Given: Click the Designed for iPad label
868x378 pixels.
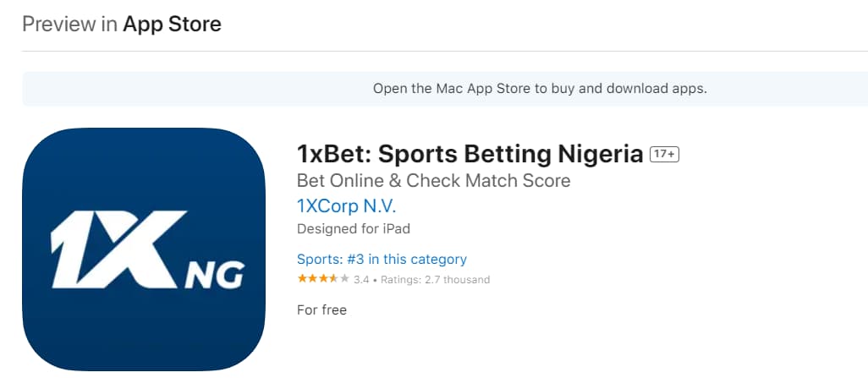Looking at the screenshot, I should pyautogui.click(x=354, y=228).
